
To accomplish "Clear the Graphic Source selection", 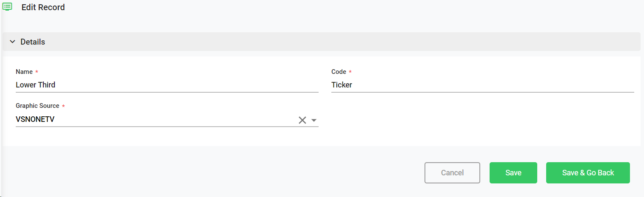I will pyautogui.click(x=302, y=120).
